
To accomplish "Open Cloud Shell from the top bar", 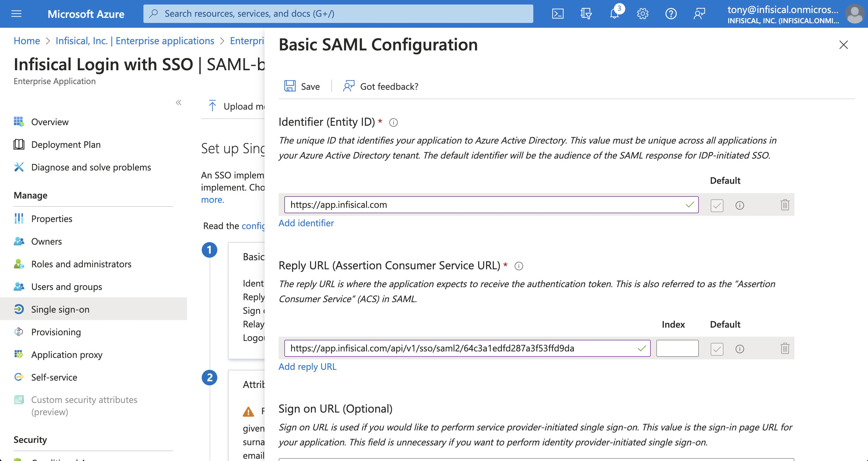I will (558, 14).
